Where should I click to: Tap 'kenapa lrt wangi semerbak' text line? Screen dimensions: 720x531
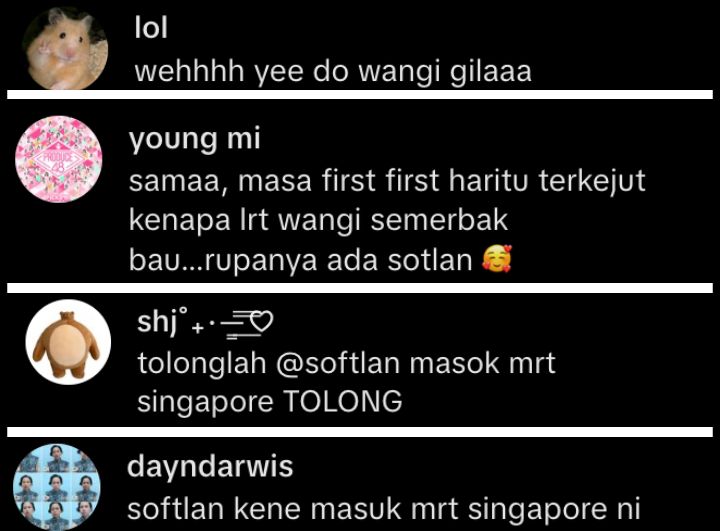[318, 220]
